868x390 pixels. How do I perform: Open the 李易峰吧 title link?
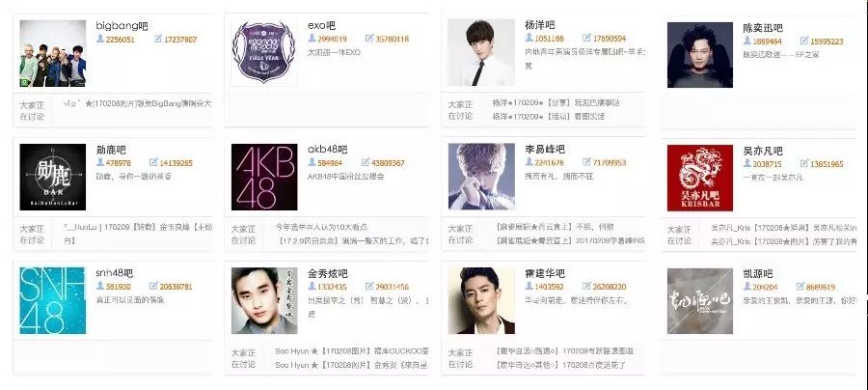coord(545,149)
